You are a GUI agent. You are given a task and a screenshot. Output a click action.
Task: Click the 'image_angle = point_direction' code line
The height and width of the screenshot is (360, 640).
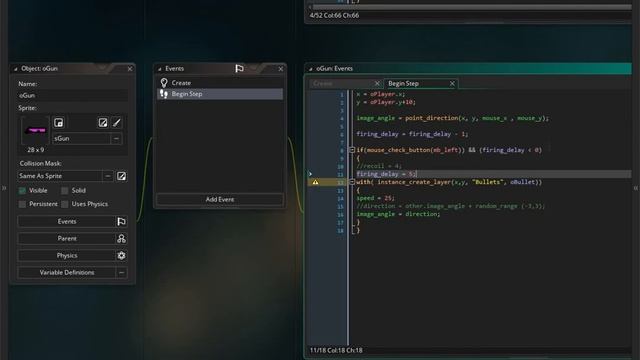coord(453,118)
